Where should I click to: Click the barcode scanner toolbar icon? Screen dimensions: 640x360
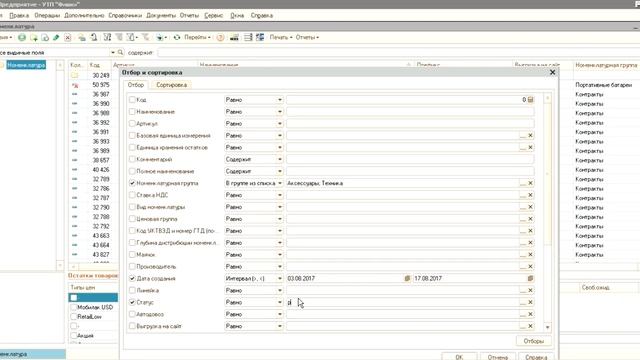234,38
